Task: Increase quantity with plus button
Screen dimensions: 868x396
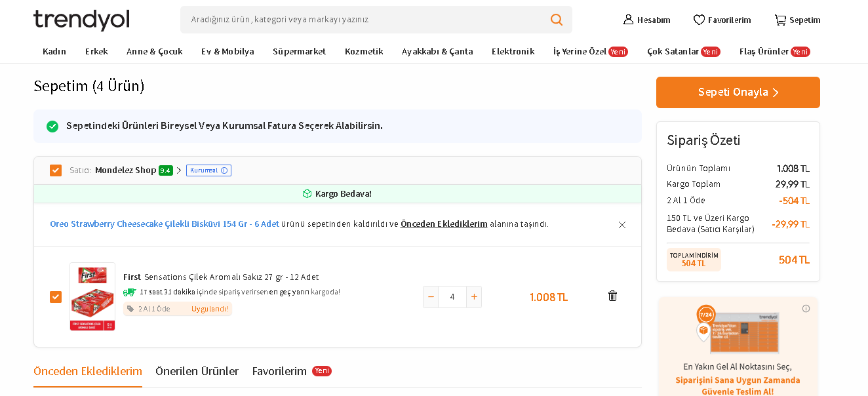Action: tap(474, 297)
